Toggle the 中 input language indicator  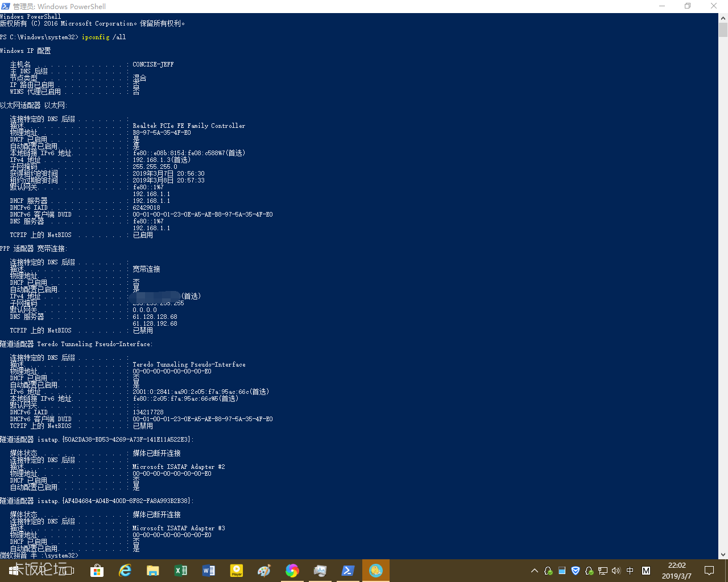[630, 571]
